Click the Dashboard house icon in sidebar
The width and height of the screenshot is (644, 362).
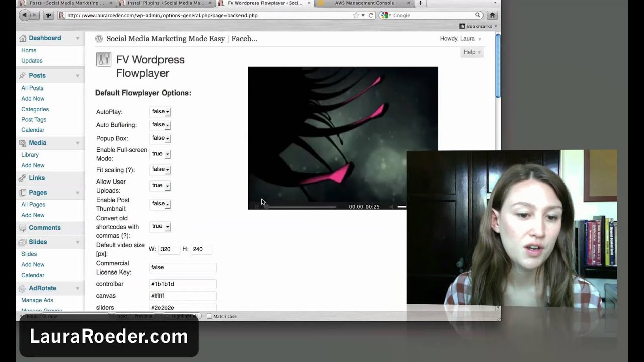coord(23,38)
